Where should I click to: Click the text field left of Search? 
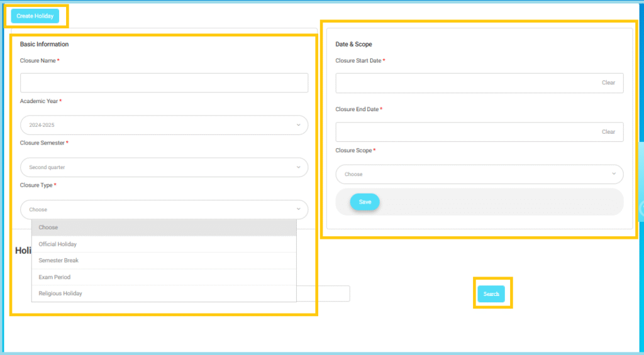323,293
